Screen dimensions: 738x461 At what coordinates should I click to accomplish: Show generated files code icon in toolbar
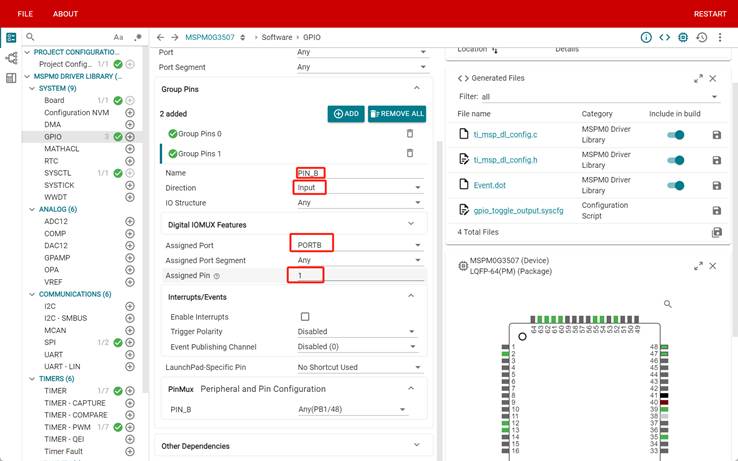[664, 37]
